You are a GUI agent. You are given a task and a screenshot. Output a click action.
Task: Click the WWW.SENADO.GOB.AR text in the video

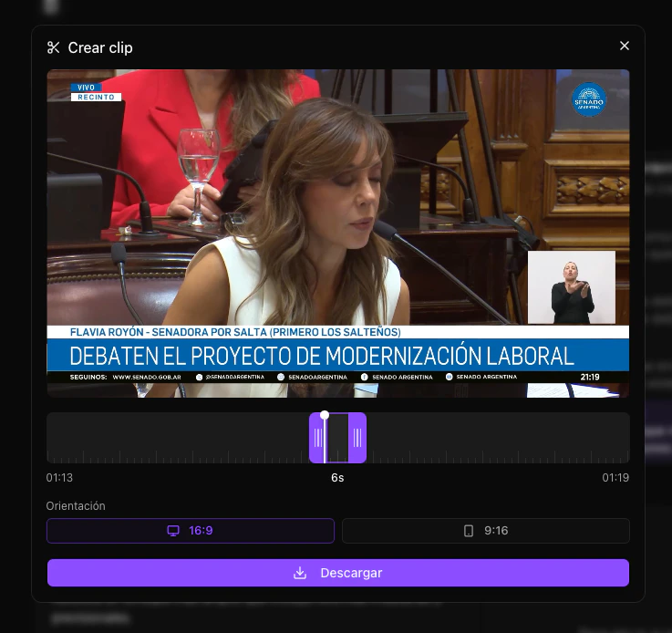click(x=147, y=377)
